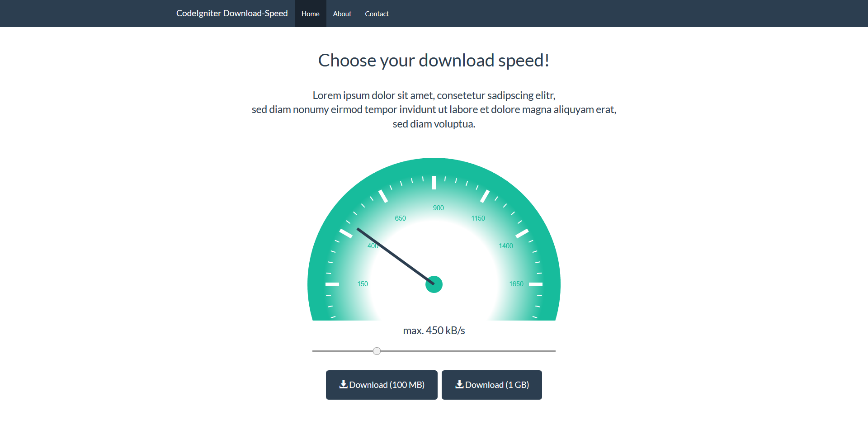Click the 1150 gauge label
This screenshot has height=439, width=868.
(478, 218)
